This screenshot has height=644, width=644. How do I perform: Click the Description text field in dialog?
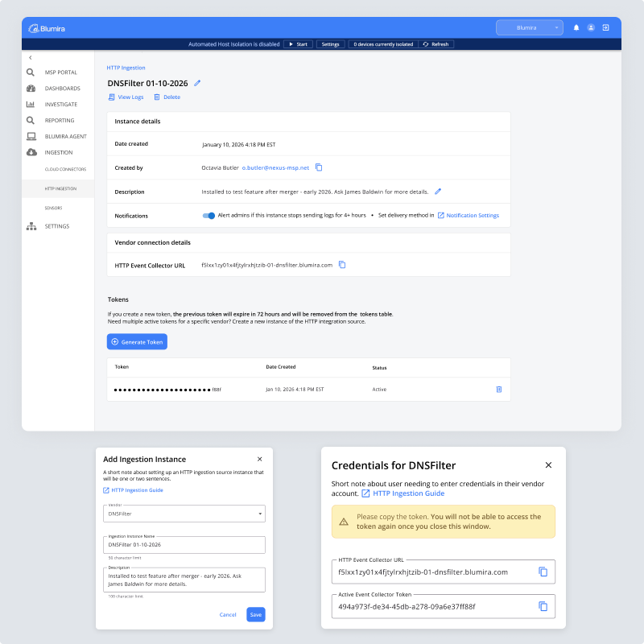(x=184, y=580)
